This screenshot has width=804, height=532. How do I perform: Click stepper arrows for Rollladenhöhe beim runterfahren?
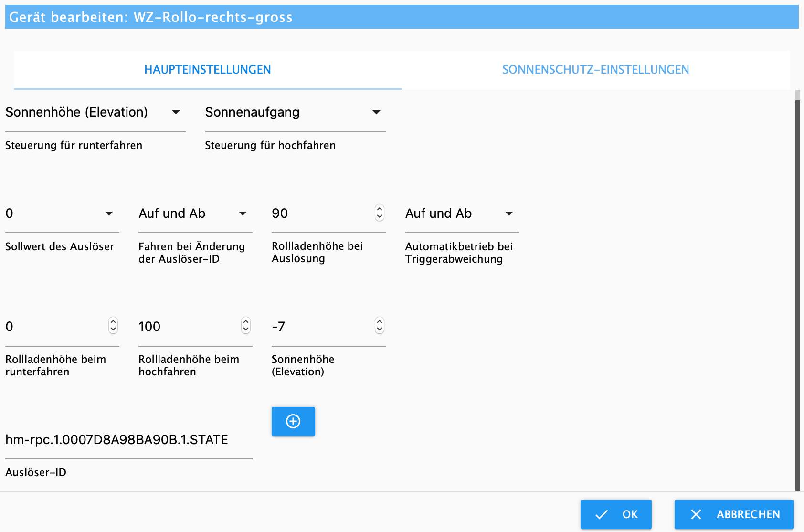[113, 326]
